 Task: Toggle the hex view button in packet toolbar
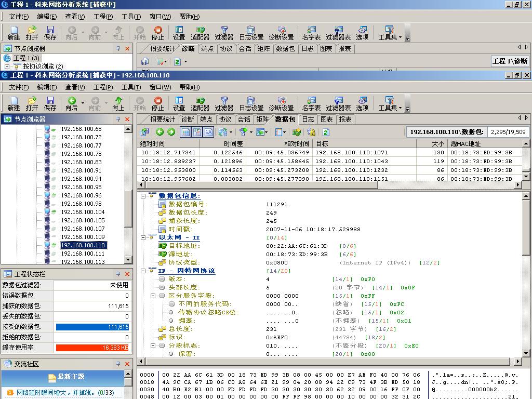click(208, 132)
